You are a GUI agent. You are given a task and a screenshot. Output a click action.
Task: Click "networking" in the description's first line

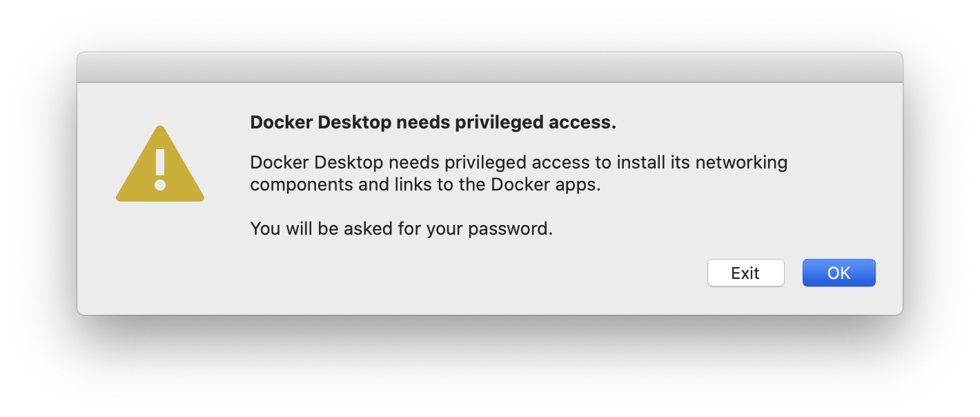click(x=741, y=164)
